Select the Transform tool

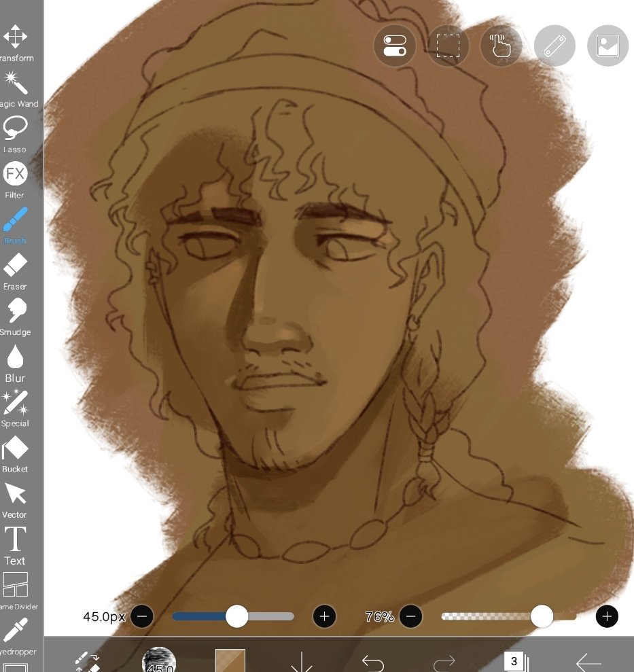click(x=16, y=43)
